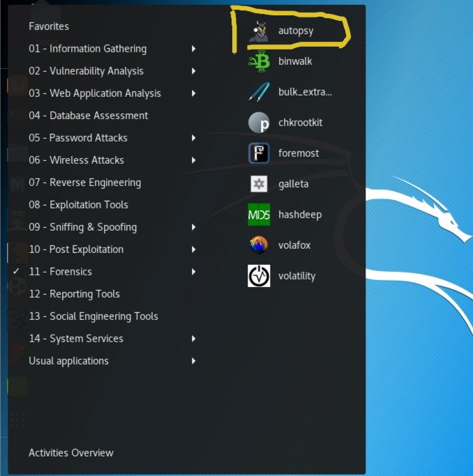
Task: Open 08 - Exploitation Tools category
Action: [78, 205]
